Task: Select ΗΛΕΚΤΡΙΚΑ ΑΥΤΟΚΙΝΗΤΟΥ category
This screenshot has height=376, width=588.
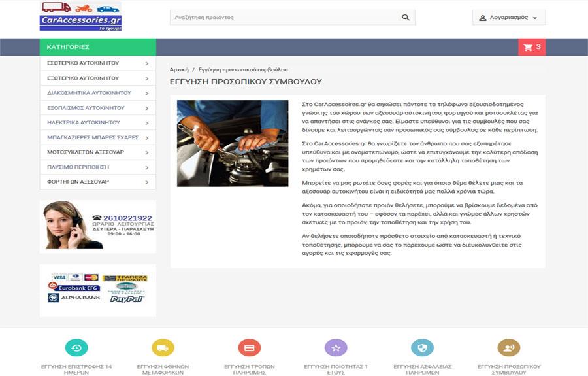Action: (83, 122)
